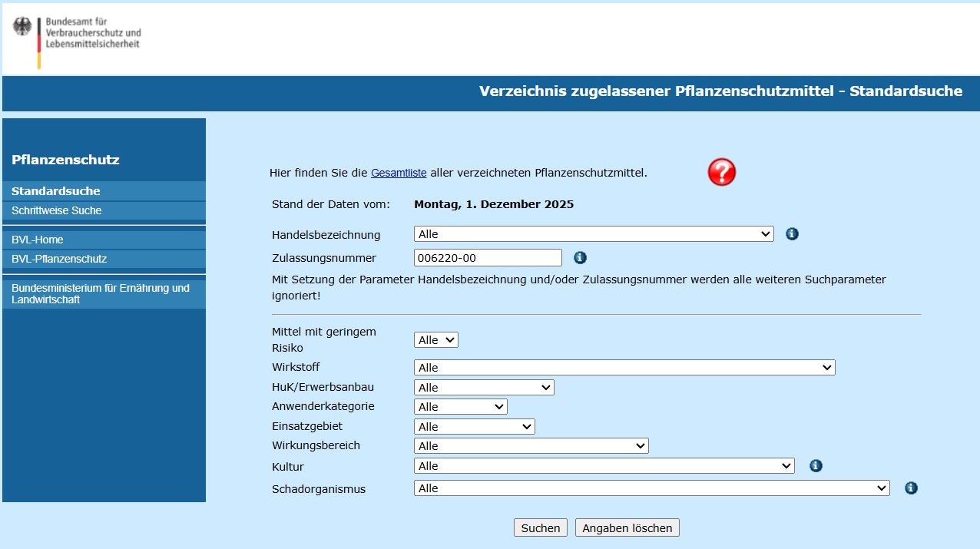The image size is (980, 549).
Task: Open the red question mark help icon
Action: [x=720, y=173]
